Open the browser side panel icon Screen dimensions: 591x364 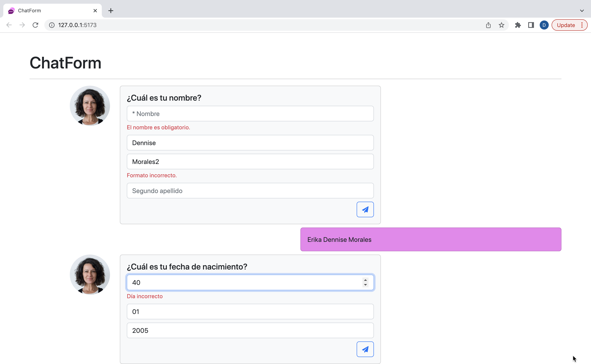coord(531,25)
